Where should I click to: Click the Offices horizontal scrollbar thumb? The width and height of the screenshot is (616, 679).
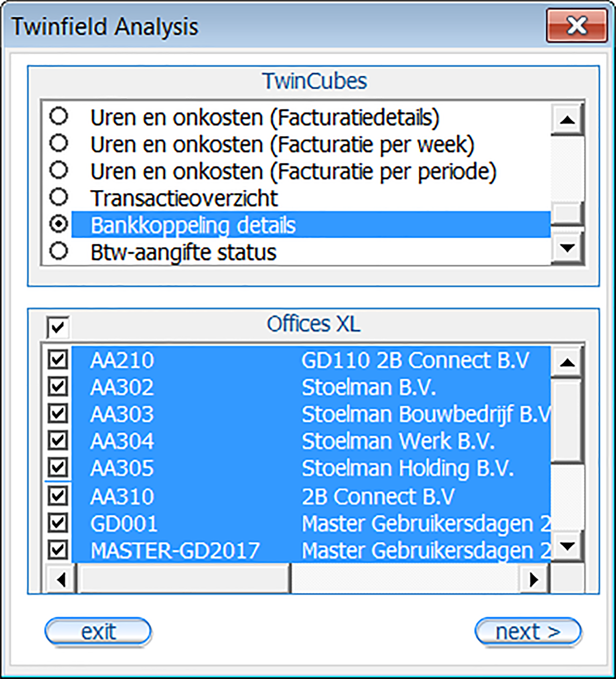pos(184,579)
